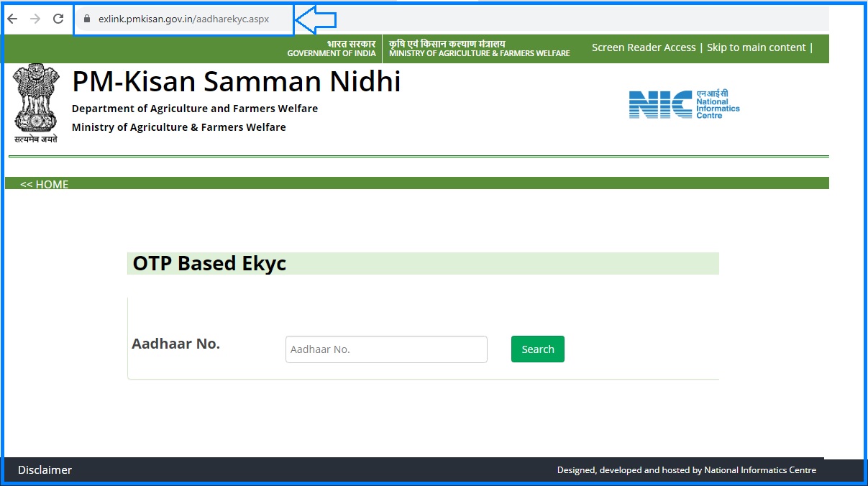This screenshot has width=868, height=486.
Task: Click the URL in the address bar
Action: click(x=183, y=19)
